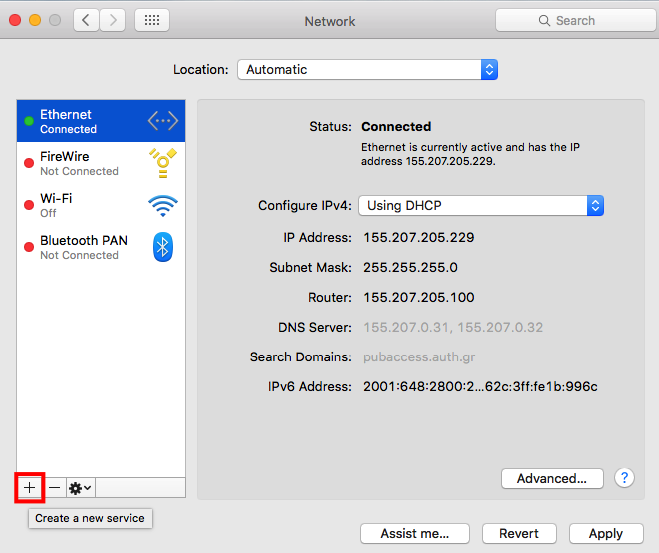Click the plus button to create a new service

[29, 487]
